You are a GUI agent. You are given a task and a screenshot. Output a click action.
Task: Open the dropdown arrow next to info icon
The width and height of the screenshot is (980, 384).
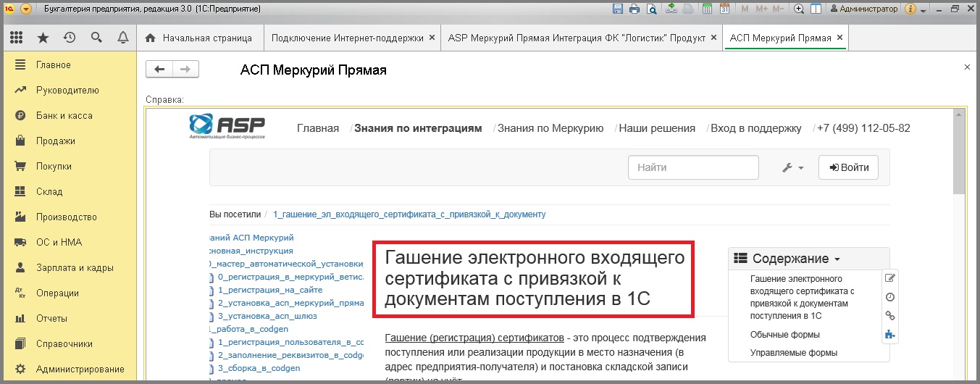(x=924, y=9)
